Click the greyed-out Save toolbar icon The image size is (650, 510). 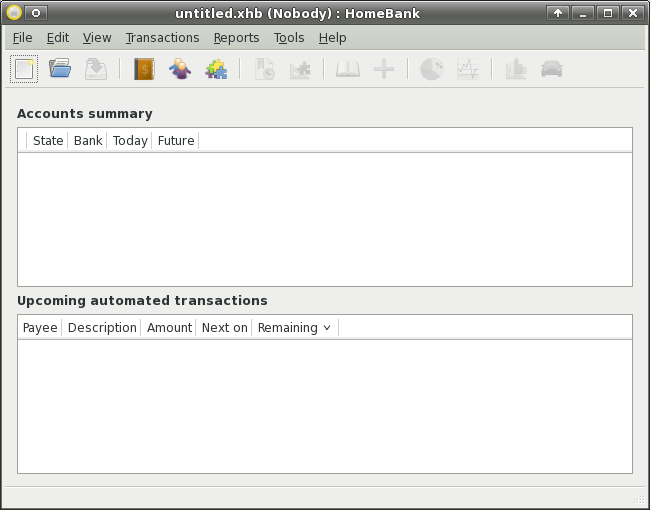(96, 69)
